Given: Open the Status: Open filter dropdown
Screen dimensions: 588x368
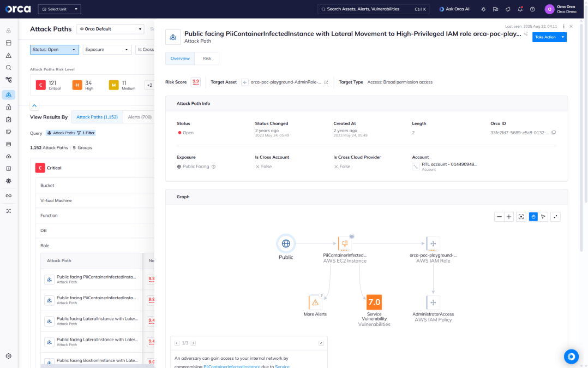Looking at the screenshot, I should click(x=54, y=50).
